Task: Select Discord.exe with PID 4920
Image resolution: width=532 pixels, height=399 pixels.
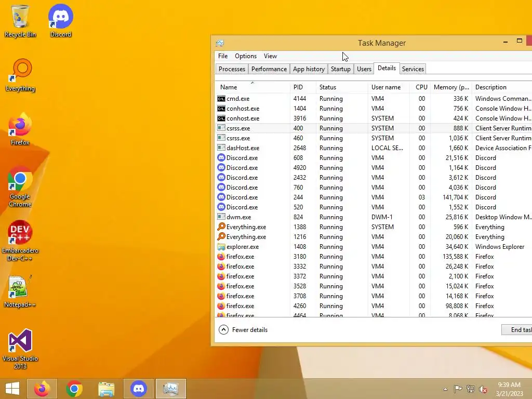Action: (x=374, y=168)
